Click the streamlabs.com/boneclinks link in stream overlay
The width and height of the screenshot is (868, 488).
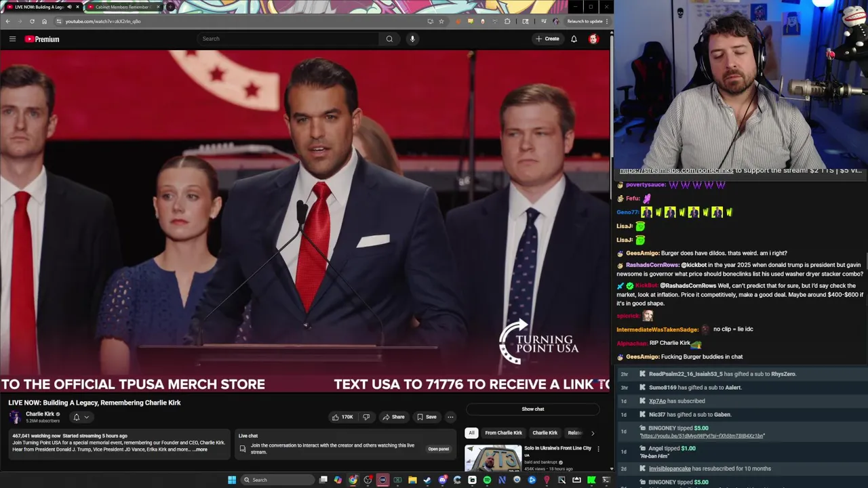676,171
